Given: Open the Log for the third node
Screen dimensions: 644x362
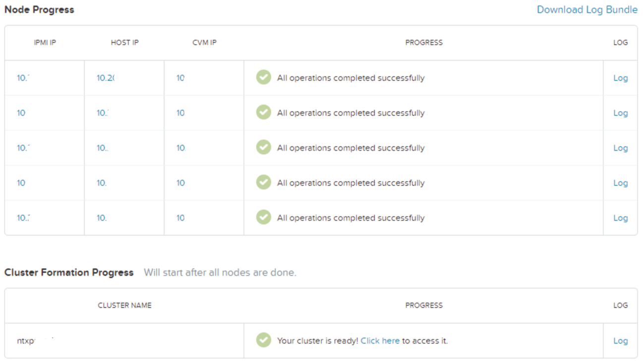Looking at the screenshot, I should point(620,148).
